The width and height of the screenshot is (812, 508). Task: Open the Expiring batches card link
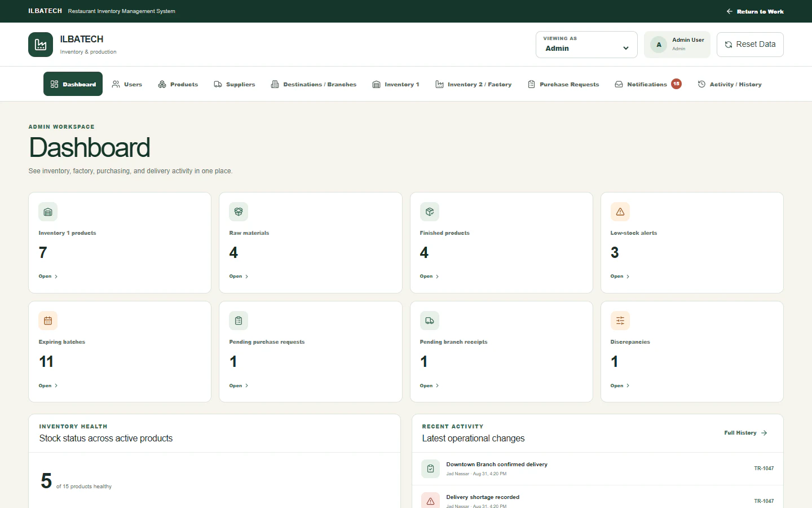(48, 386)
